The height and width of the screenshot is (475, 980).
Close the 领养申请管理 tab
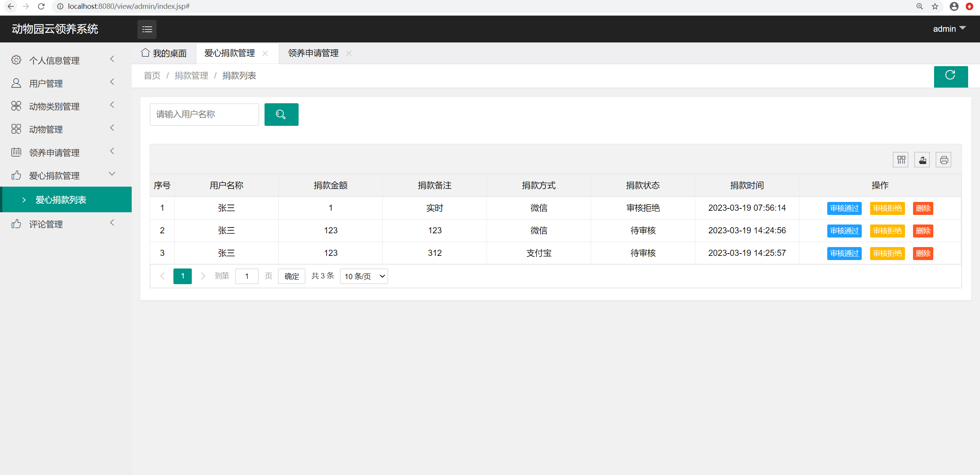(x=348, y=54)
